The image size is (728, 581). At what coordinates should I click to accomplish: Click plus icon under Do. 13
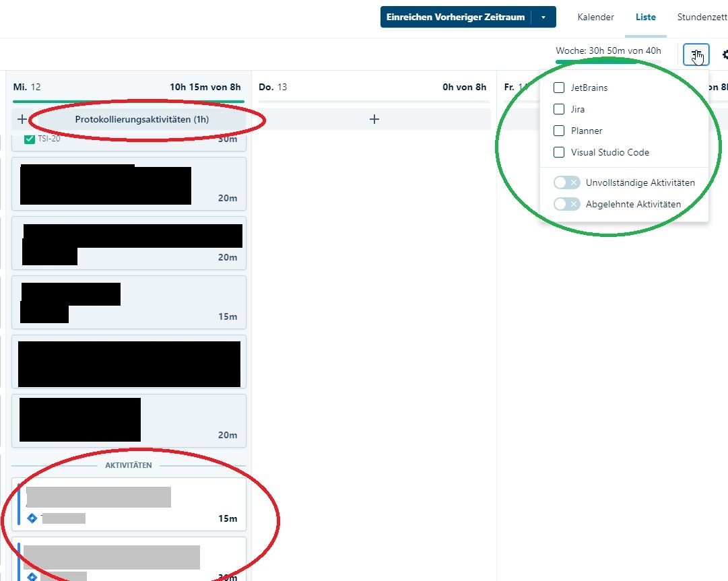click(374, 119)
